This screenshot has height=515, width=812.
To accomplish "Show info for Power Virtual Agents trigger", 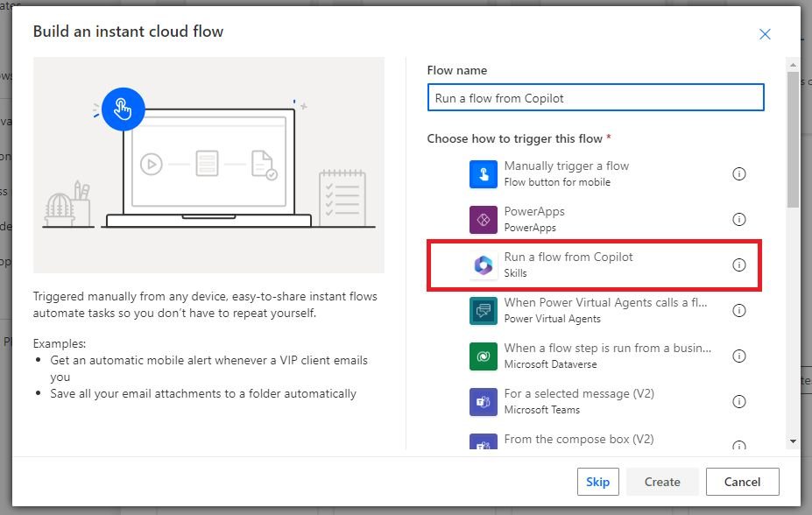I will tap(739, 311).
